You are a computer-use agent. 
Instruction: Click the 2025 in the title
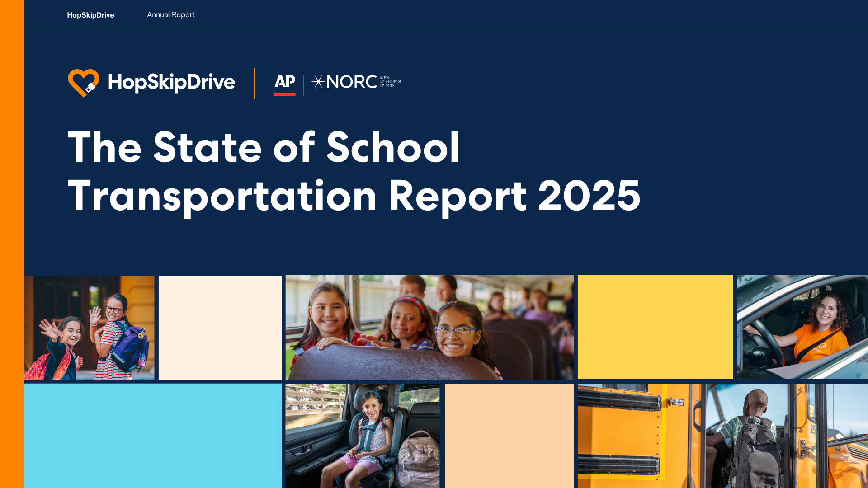click(589, 196)
